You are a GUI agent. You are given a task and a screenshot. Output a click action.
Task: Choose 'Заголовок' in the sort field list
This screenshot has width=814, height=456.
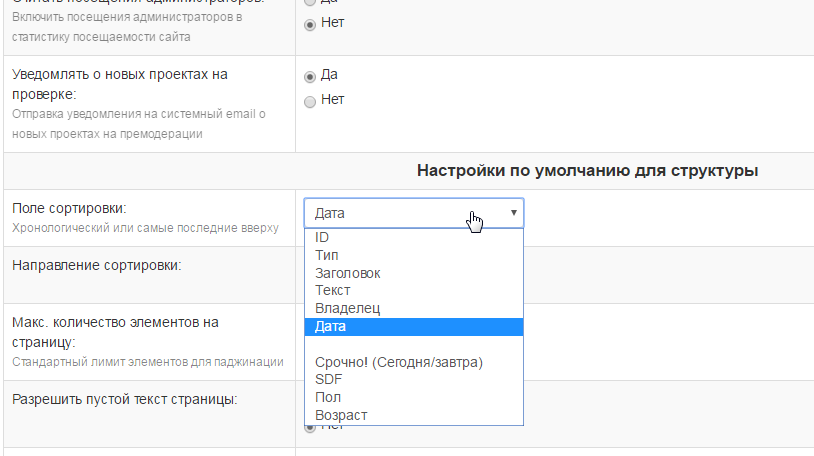pos(414,273)
